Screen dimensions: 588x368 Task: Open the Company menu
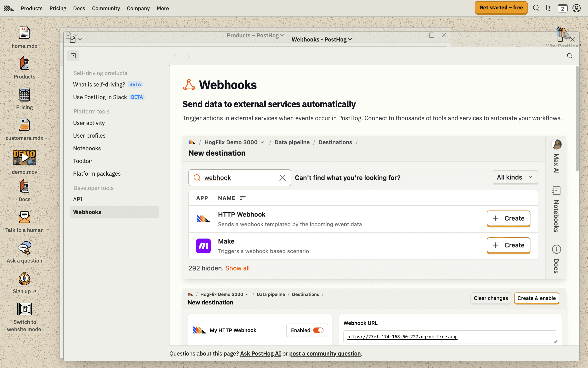(x=138, y=8)
